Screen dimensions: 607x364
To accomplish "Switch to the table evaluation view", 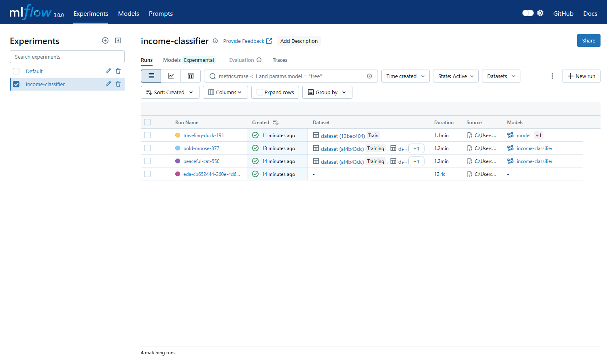I will 191,76.
